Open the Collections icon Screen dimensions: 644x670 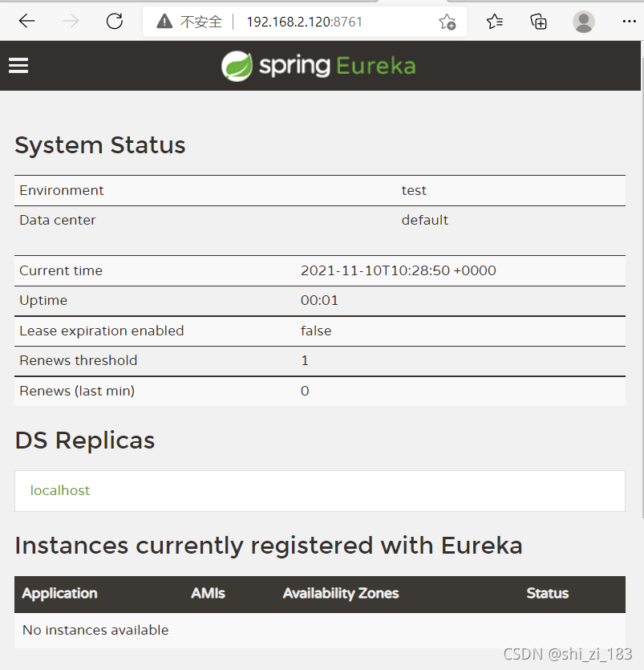pos(538,22)
